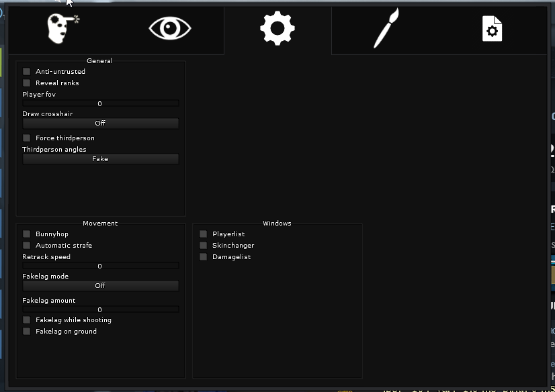Turn on the Bunnyhop checkbox
Screen dimensions: 555x392
[x=27, y=234]
